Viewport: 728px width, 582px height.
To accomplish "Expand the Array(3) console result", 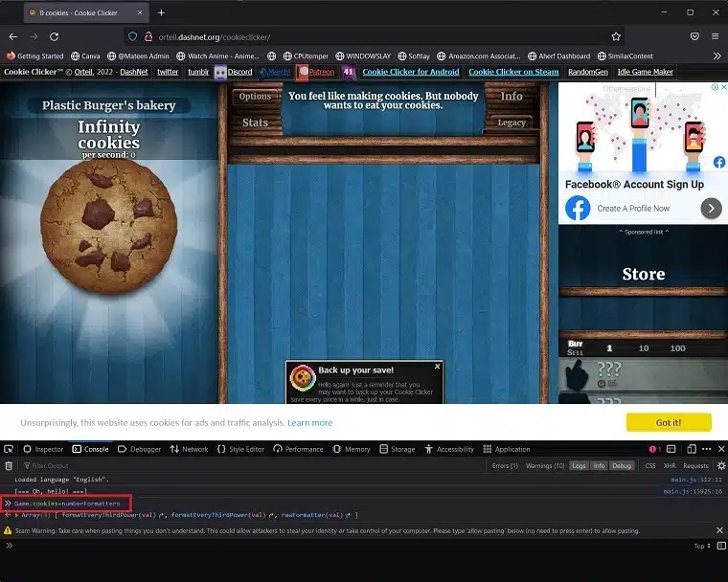I will [16, 515].
